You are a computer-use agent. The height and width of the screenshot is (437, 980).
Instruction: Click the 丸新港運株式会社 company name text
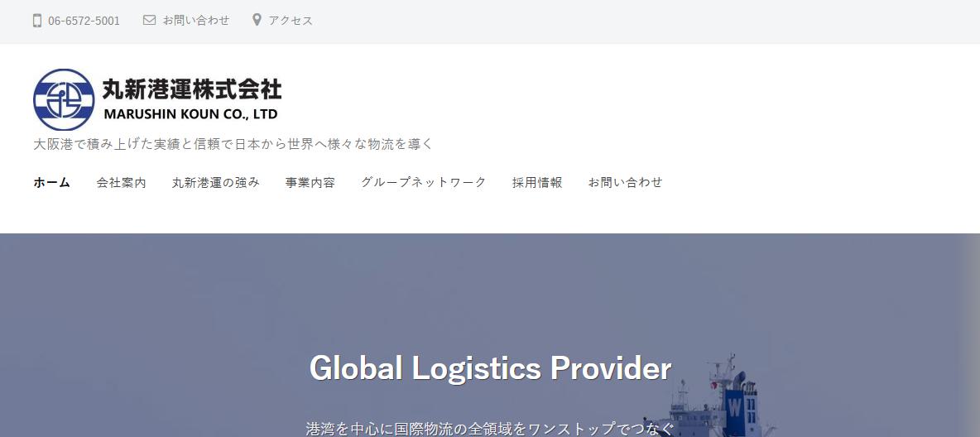192,89
